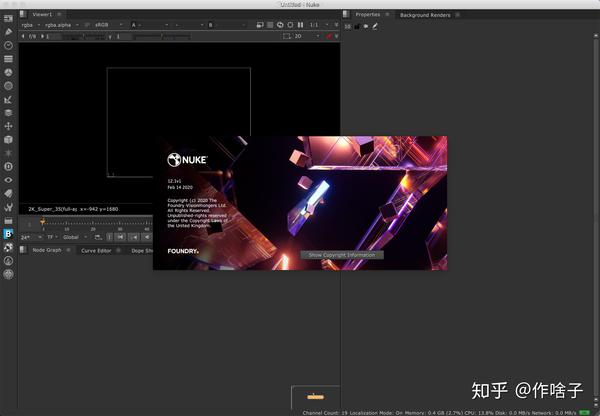Screen dimensions: 600x416
Task: Open the Particles nodes toolbar icon
Action: tap(8, 153)
